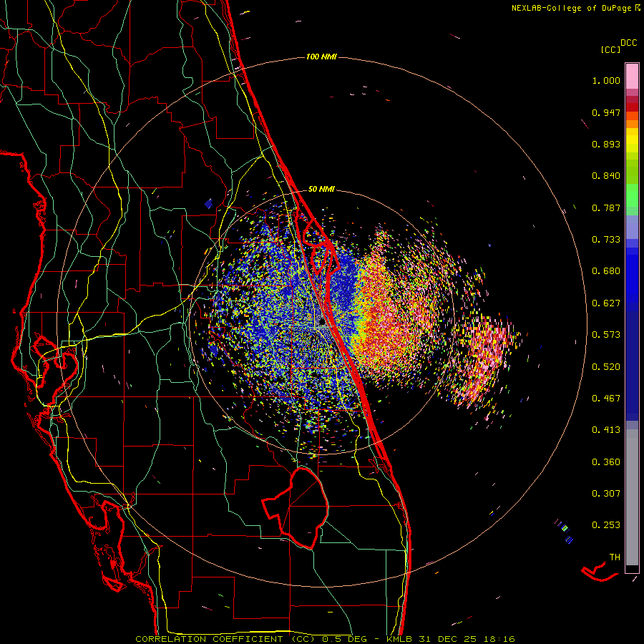Click the 0.947 color scale value
The height and width of the screenshot is (644, 644).
tap(606, 112)
